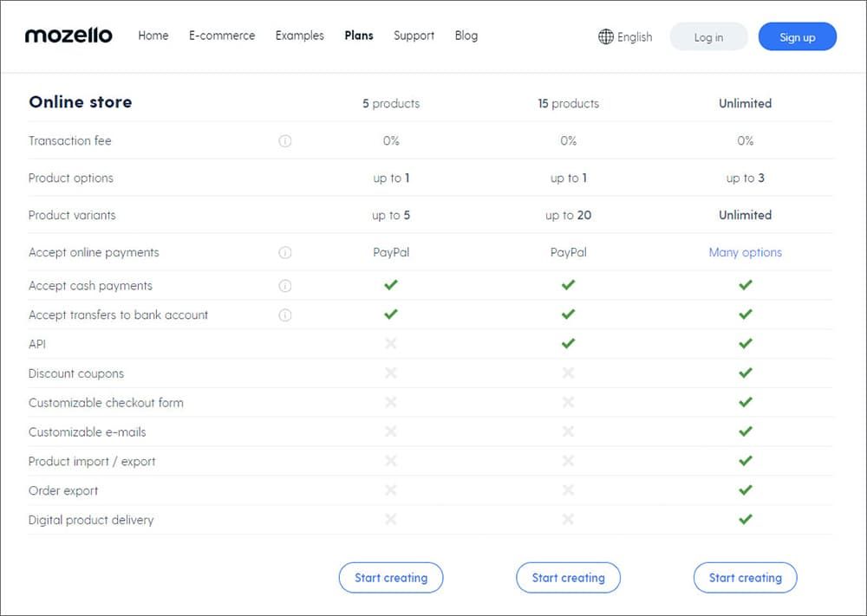867x616 pixels.
Task: Click PayPal in the 5 products column
Action: click(x=391, y=252)
